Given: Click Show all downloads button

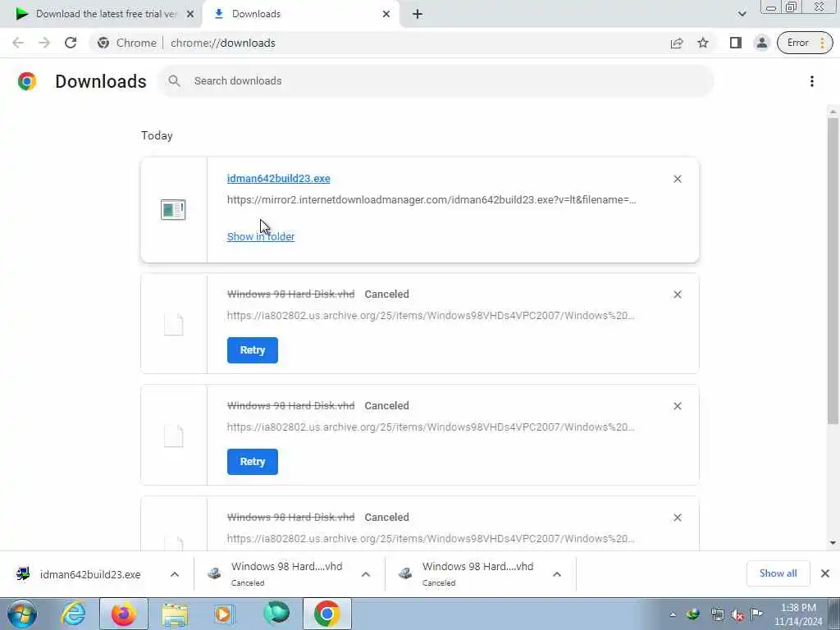Looking at the screenshot, I should pos(778,573).
